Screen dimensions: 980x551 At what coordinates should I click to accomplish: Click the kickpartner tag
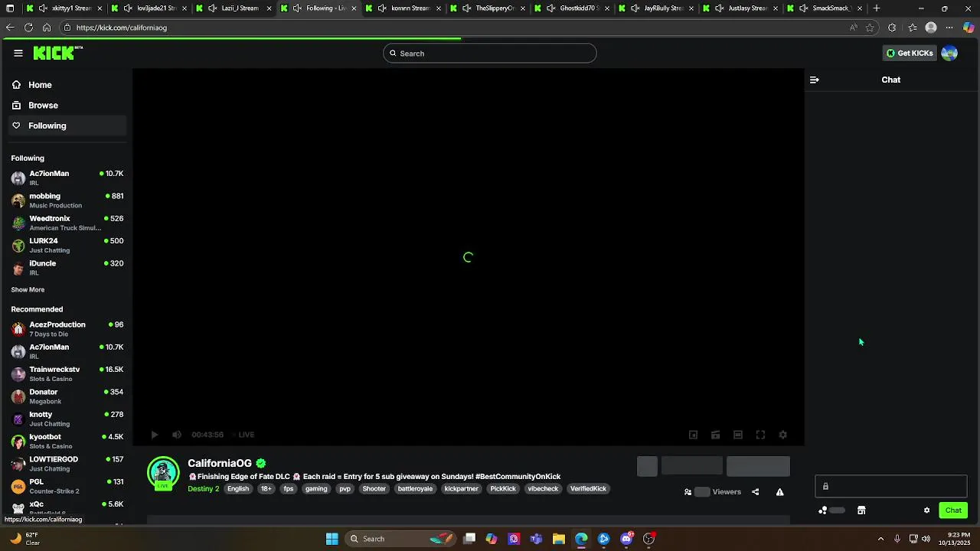[462, 489]
